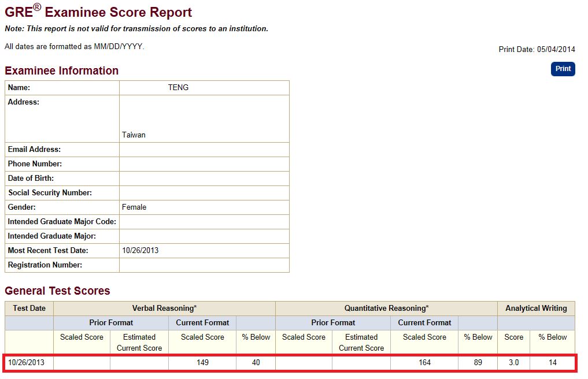Select the Intended Graduate Major Code: label
588x379 pixels.
62,221
